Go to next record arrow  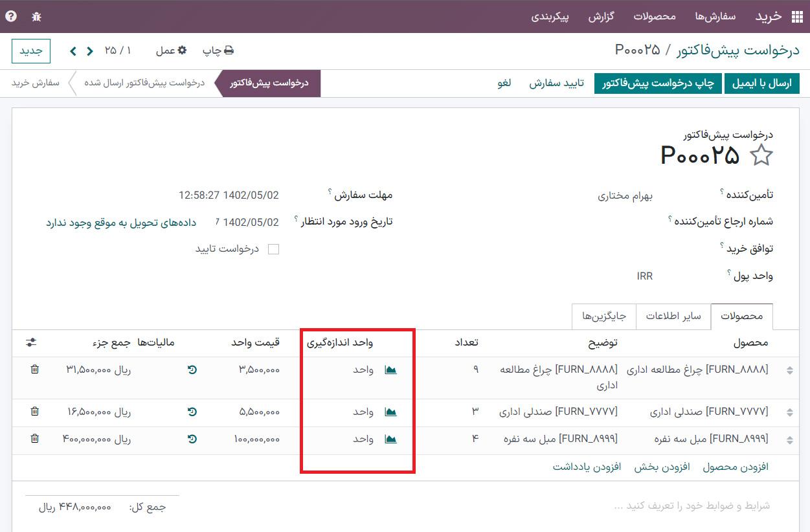73,50
